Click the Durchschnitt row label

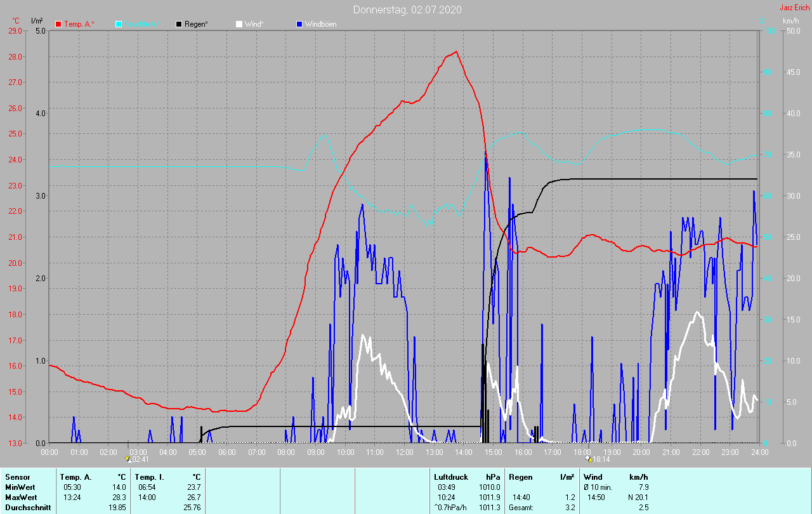click(28, 508)
